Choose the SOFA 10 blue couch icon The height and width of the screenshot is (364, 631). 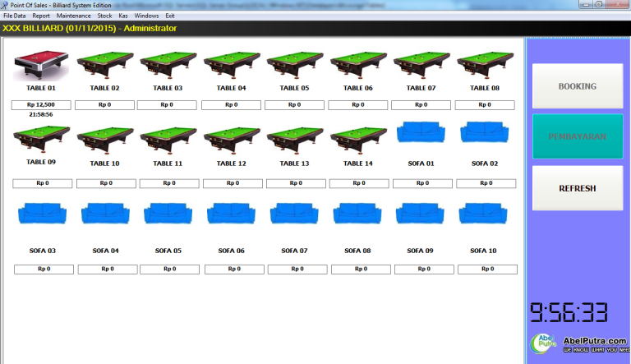pyautogui.click(x=484, y=214)
